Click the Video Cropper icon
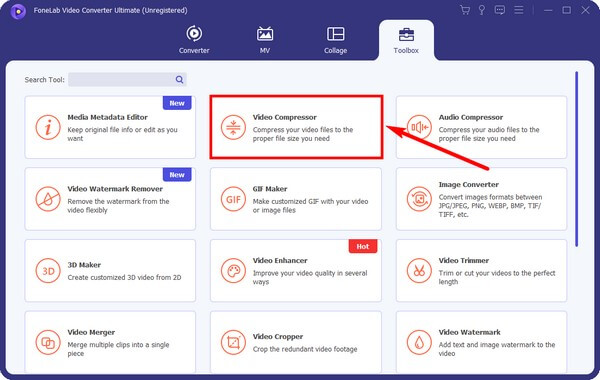Image resolution: width=600 pixels, height=380 pixels. coord(233,342)
